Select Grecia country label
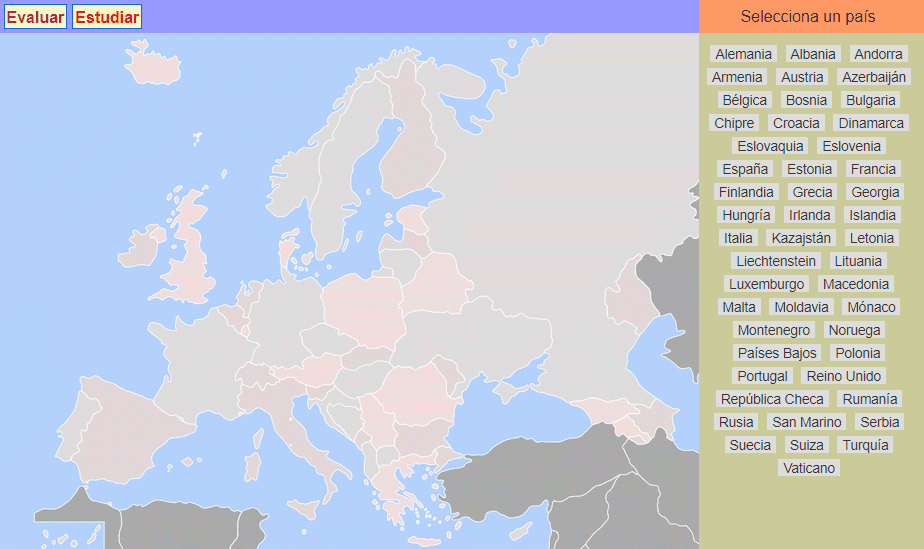This screenshot has height=549, width=924. pos(812,191)
